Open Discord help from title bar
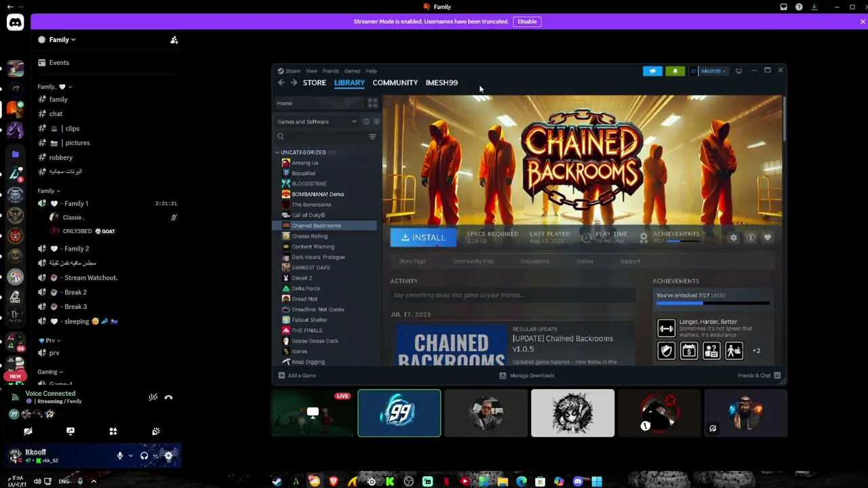This screenshot has width=868, height=488. click(x=799, y=7)
